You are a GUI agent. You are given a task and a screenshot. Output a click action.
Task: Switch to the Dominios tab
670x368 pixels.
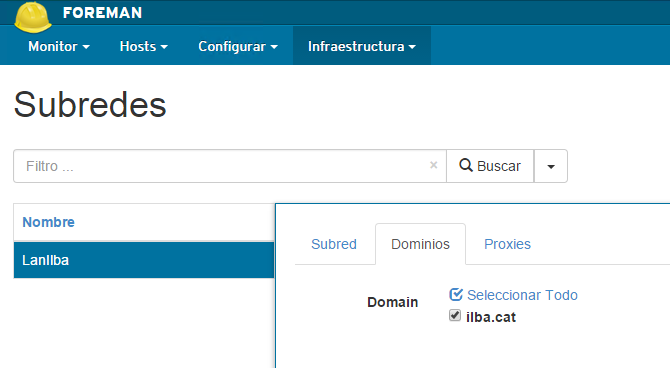(420, 244)
